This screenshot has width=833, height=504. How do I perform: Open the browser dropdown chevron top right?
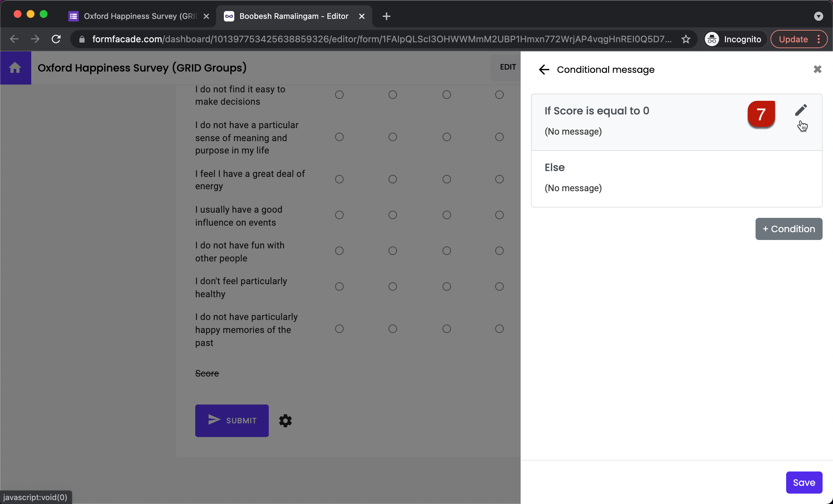818,16
